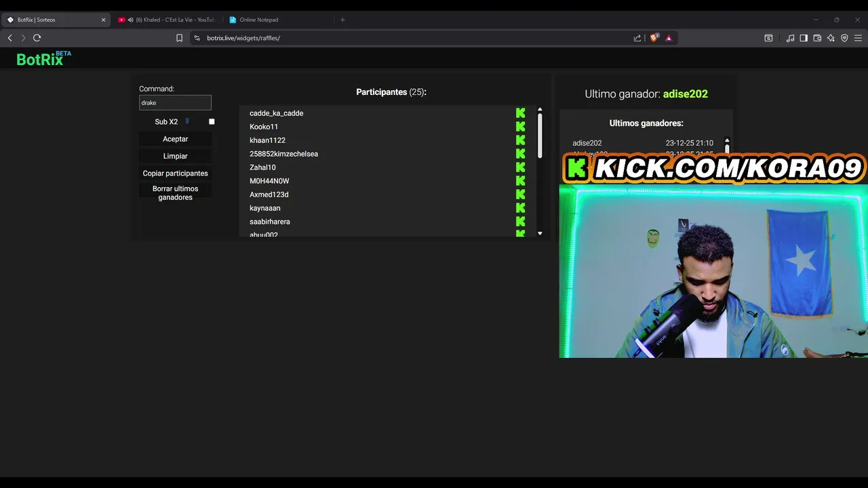Viewport: 868px width, 488px height.
Task: Click the Aceptar button
Action: point(175,139)
